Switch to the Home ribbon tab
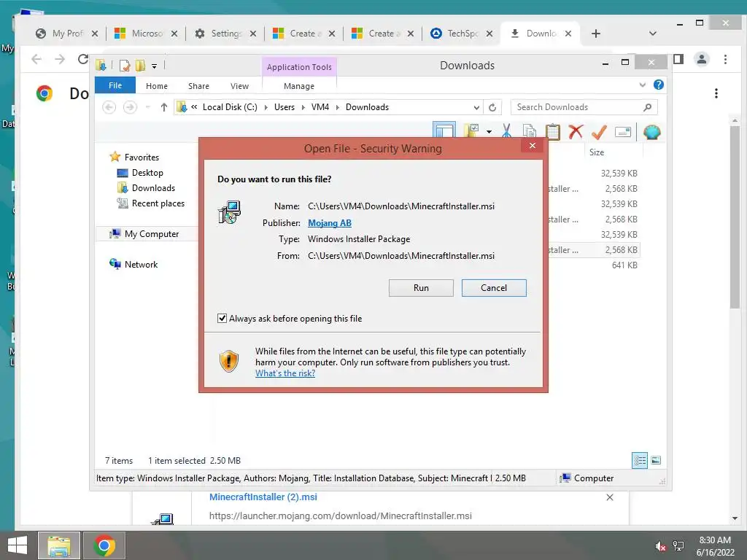This screenshot has width=747, height=560. point(157,86)
